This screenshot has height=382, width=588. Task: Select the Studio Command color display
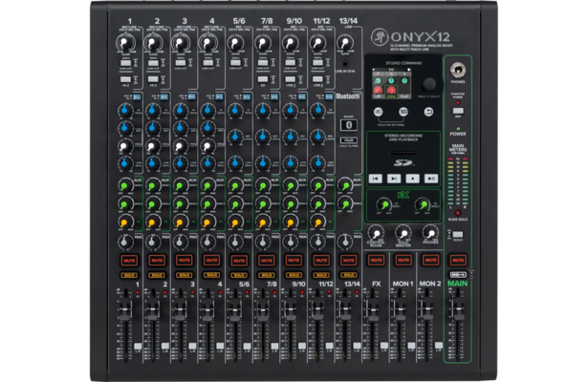(x=391, y=83)
